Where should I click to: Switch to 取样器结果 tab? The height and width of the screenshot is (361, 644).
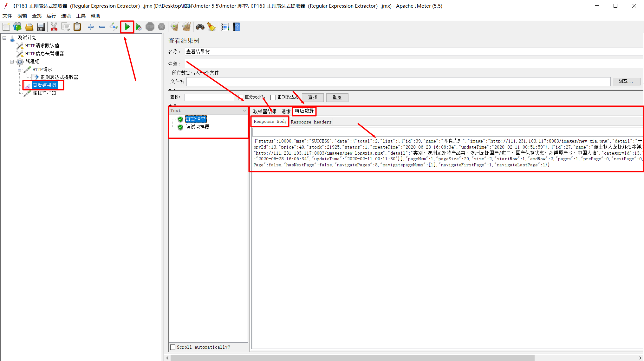pos(265,111)
